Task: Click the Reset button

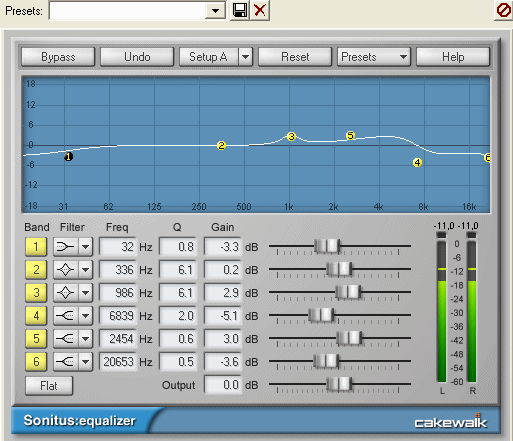Action: (x=295, y=57)
